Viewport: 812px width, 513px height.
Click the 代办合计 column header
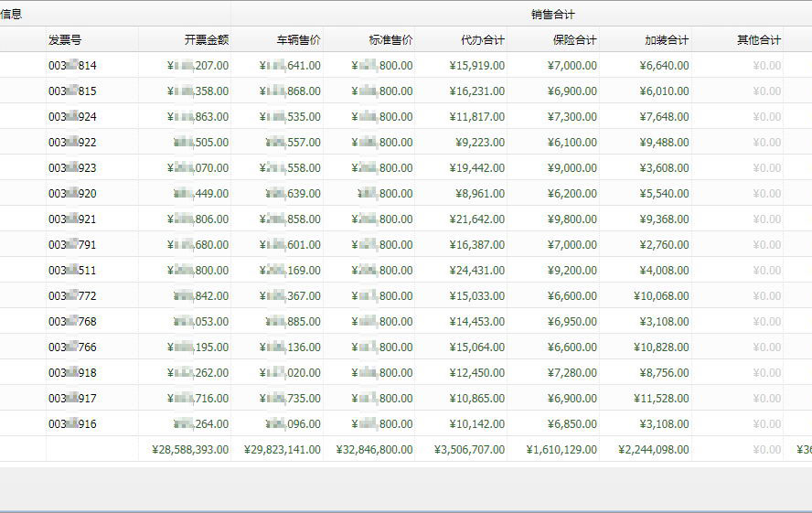(483, 40)
